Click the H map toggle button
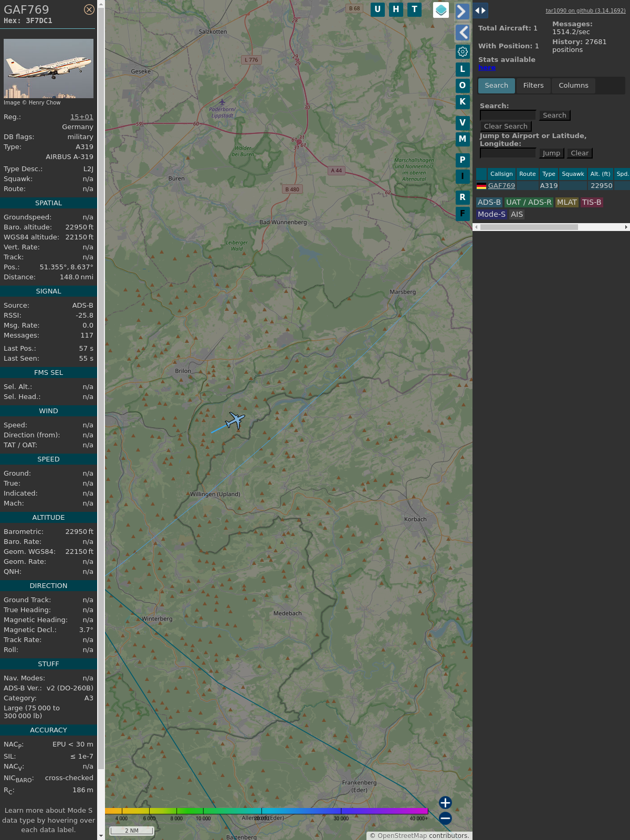 (x=396, y=9)
